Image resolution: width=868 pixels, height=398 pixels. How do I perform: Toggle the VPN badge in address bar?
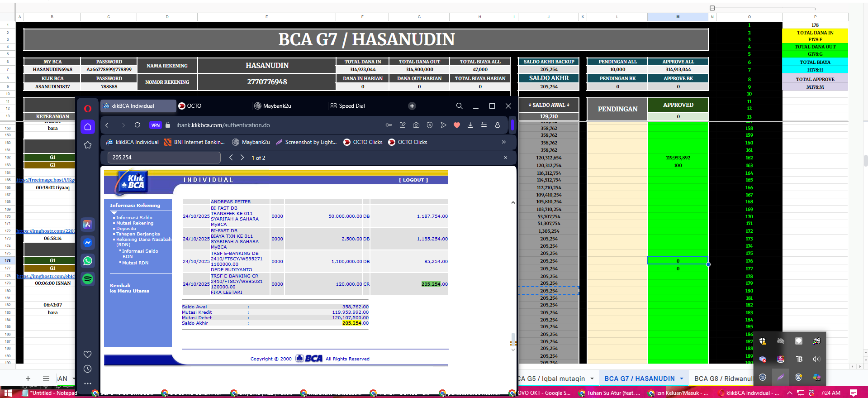coord(156,125)
